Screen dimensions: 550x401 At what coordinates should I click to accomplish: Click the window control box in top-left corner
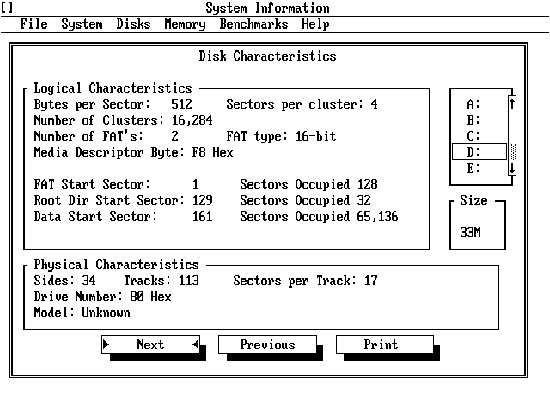(7, 8)
